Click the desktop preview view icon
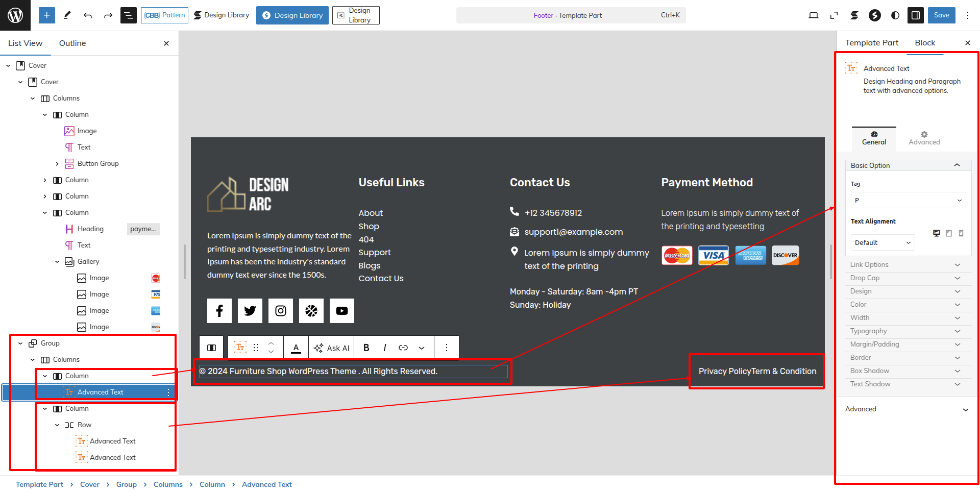Screen dimensions: 980x493 pos(814,15)
